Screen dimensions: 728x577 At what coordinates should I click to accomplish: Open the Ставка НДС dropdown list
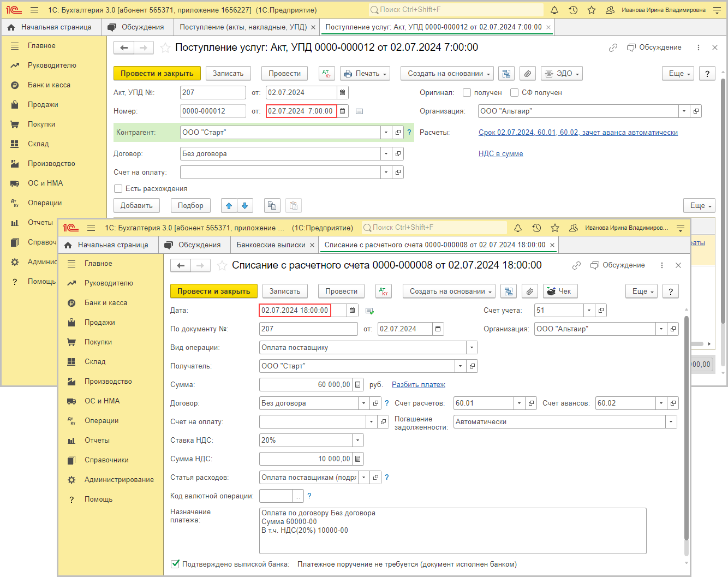tap(358, 441)
